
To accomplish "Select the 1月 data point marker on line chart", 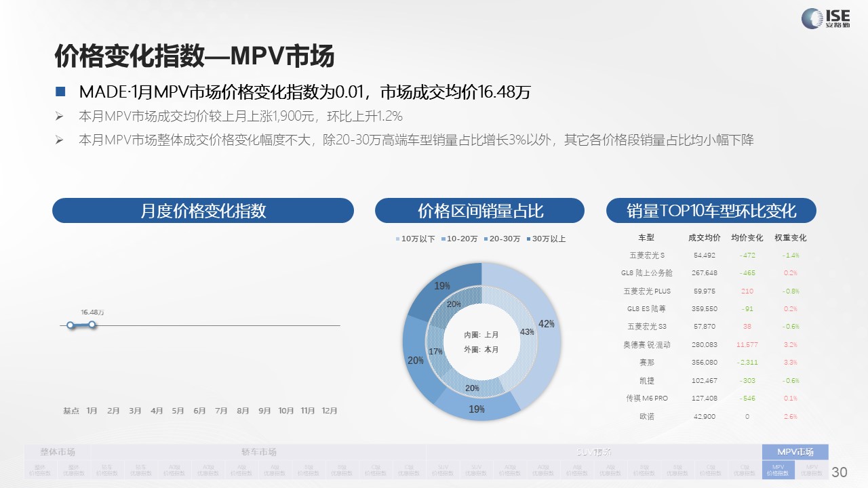I will (92, 325).
